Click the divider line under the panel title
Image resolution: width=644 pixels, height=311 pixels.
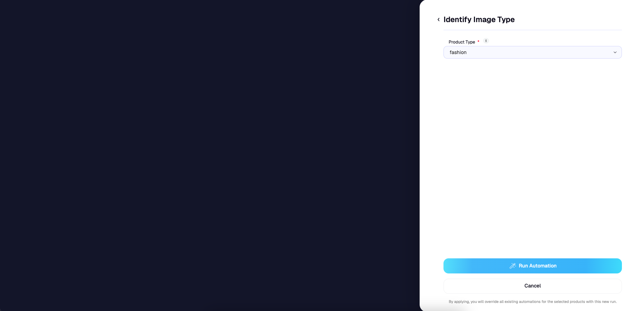point(533,30)
